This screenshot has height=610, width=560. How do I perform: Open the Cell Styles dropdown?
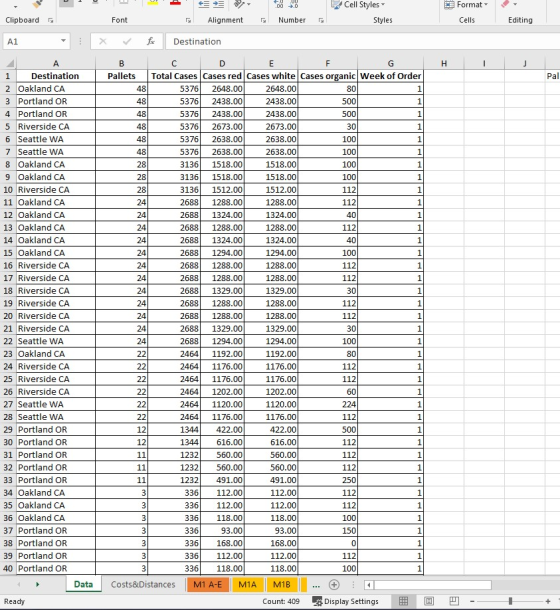click(358, 5)
